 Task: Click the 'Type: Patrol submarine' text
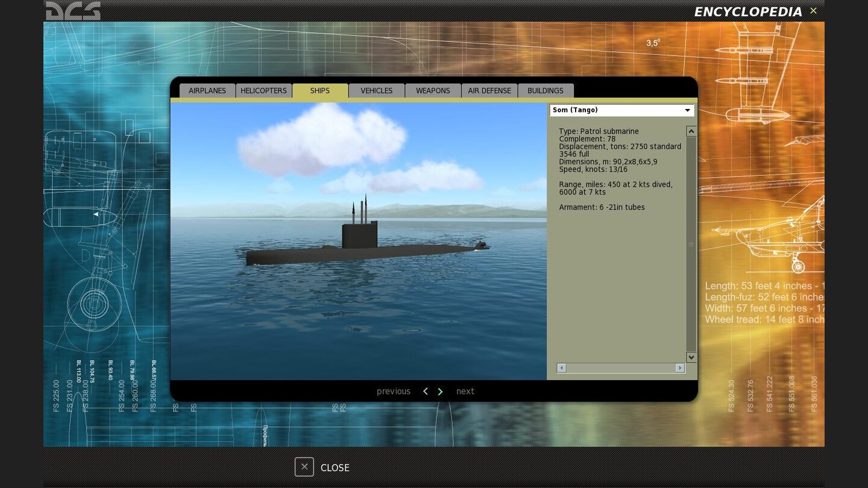599,131
